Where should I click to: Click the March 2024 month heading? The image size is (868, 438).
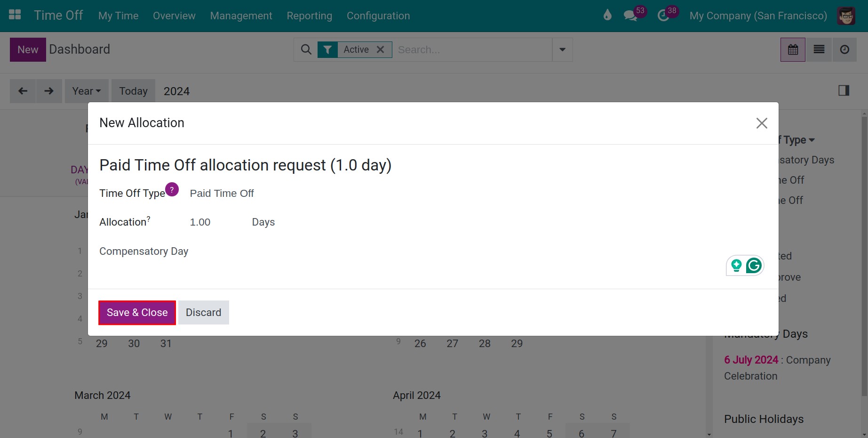103,396
